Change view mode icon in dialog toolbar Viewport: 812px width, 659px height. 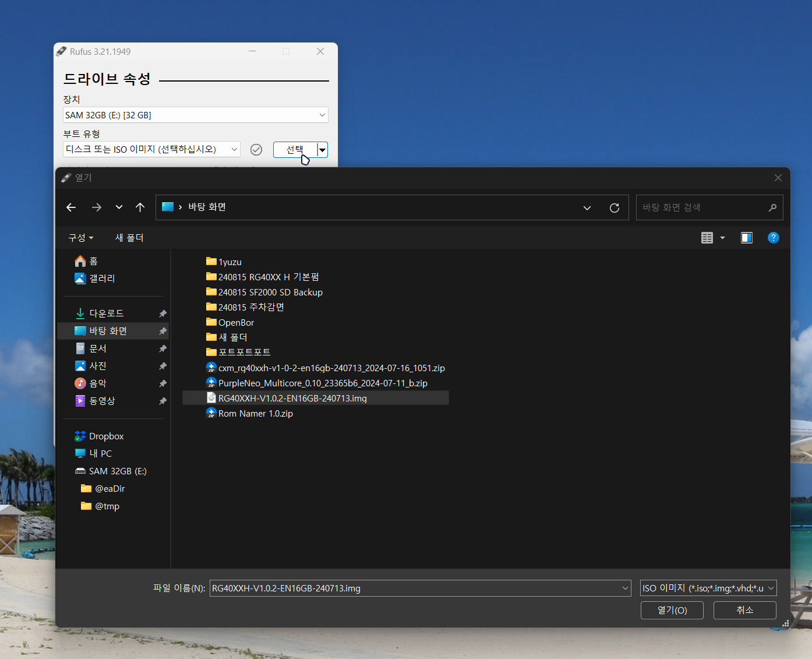point(707,238)
